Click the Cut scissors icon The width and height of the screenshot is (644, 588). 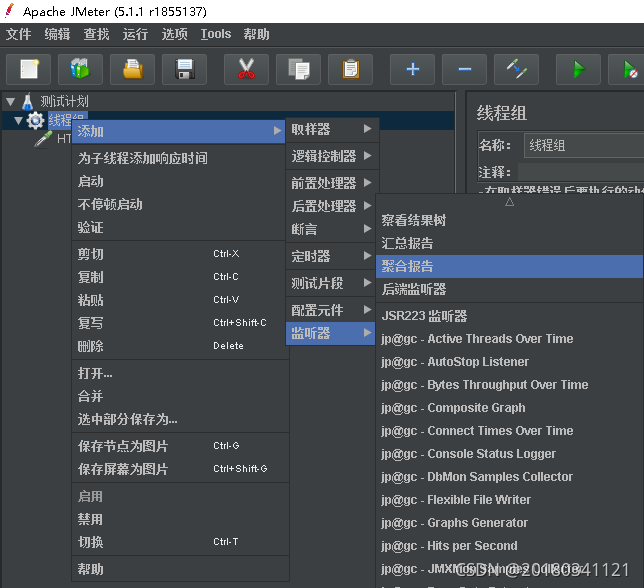point(246,69)
